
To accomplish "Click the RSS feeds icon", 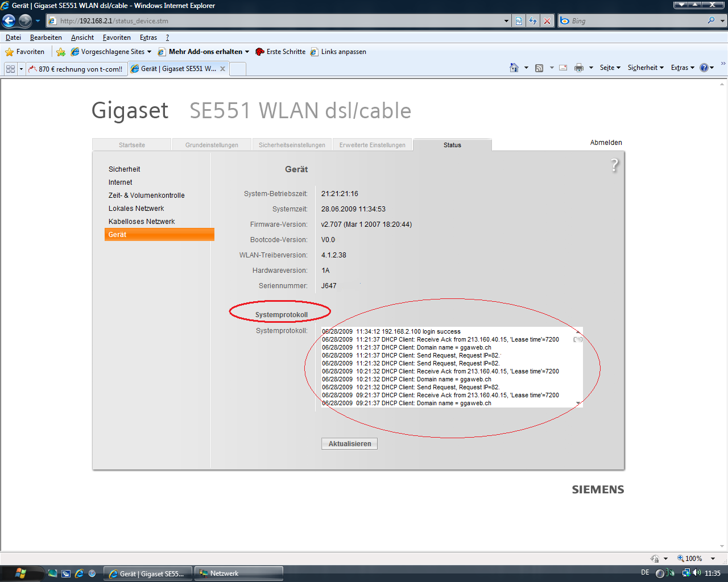I will pos(539,68).
